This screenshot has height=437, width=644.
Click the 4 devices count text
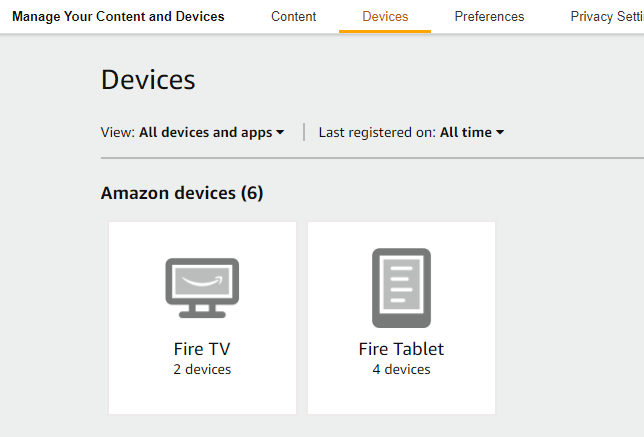coord(401,370)
